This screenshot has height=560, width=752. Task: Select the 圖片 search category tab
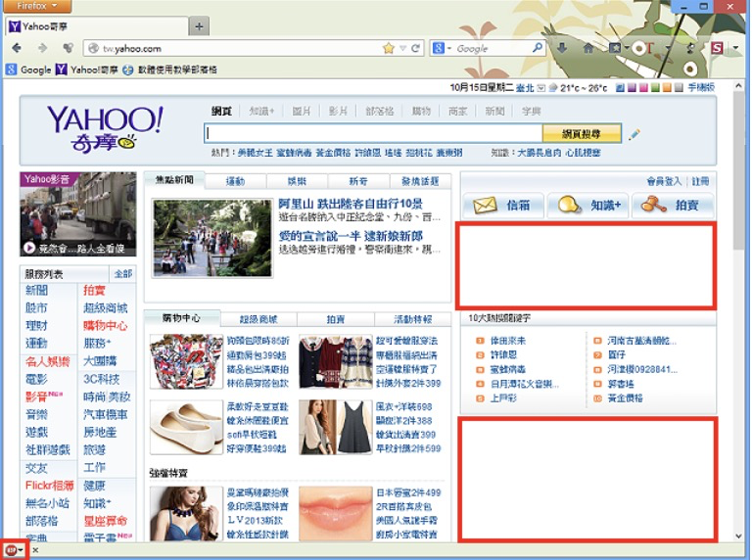click(x=302, y=112)
